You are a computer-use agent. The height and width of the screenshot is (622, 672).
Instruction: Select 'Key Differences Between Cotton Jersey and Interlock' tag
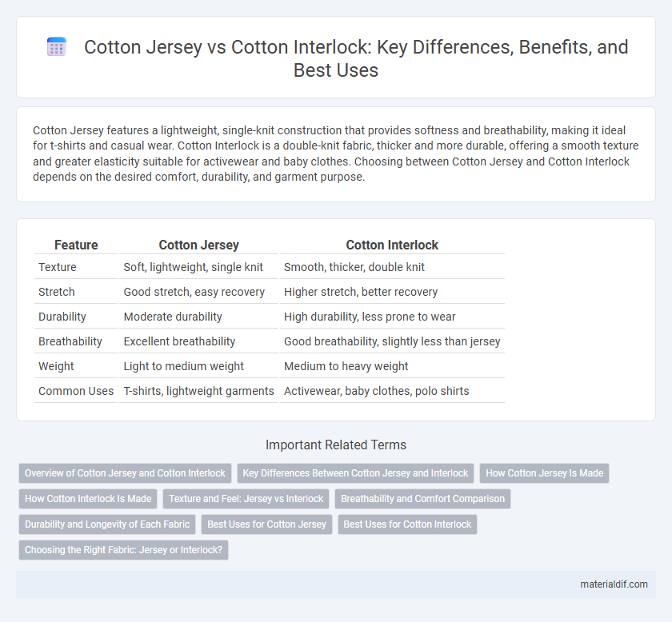355,473
